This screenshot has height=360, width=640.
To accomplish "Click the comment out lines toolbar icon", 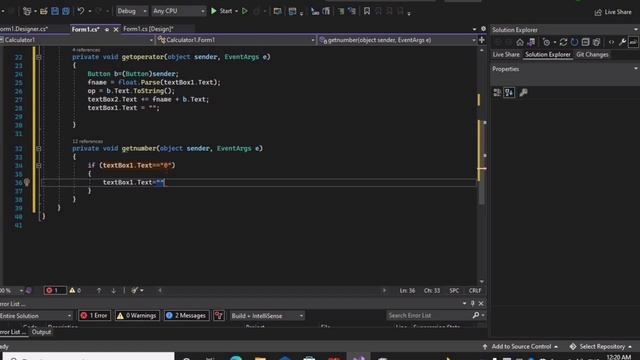I will click(x=340, y=11).
